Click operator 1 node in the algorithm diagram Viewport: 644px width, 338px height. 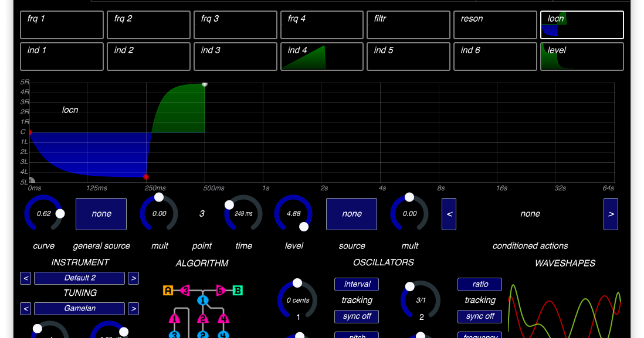[x=203, y=300]
